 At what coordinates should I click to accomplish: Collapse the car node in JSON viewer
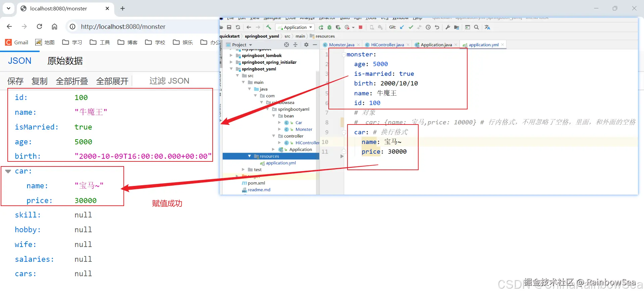8,171
